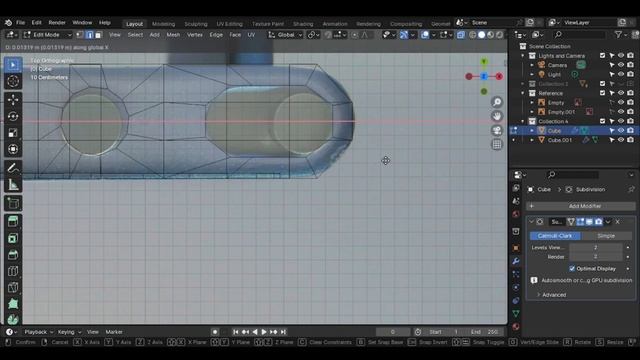Open the Object Data green triangle tab
The height and width of the screenshot is (360, 640).
click(x=516, y=313)
